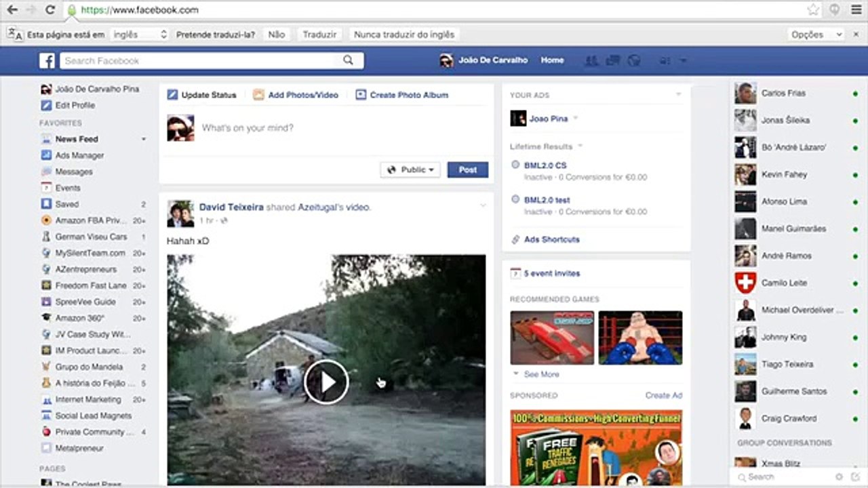
Task: Open the Public audience dropdown
Action: pyautogui.click(x=410, y=169)
